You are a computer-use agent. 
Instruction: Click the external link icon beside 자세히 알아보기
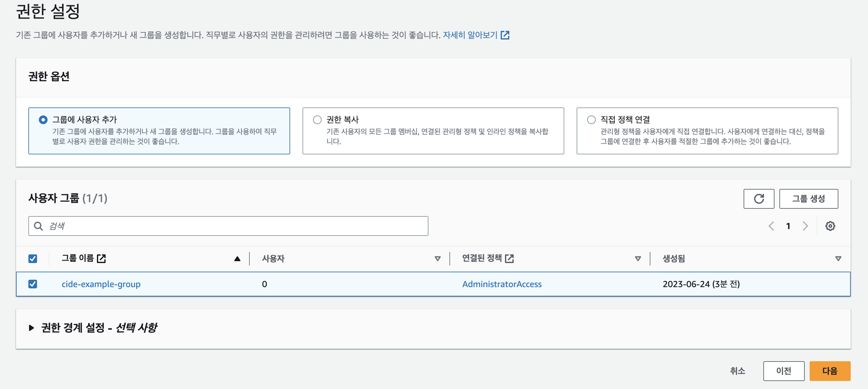(505, 35)
